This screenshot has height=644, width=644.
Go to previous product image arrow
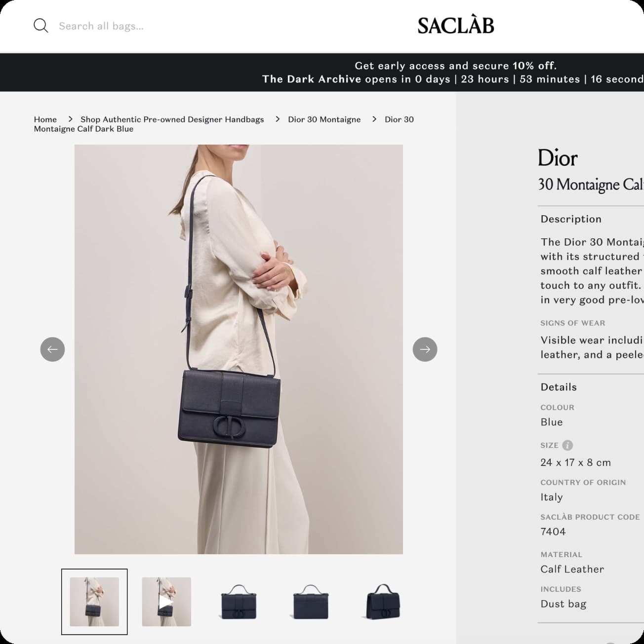(52, 349)
